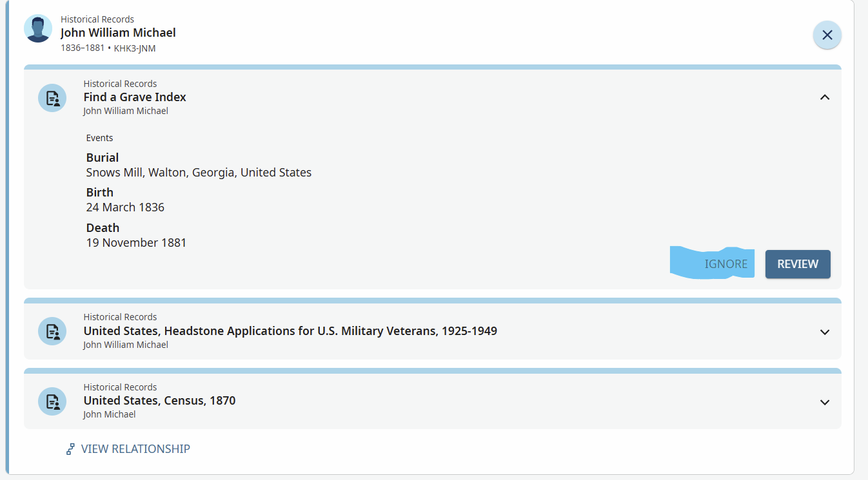Click the death date 19 November 1881
The image size is (868, 480).
136,243
